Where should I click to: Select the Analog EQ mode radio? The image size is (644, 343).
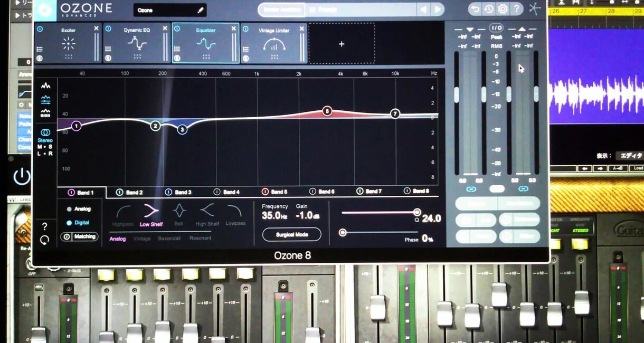69,209
